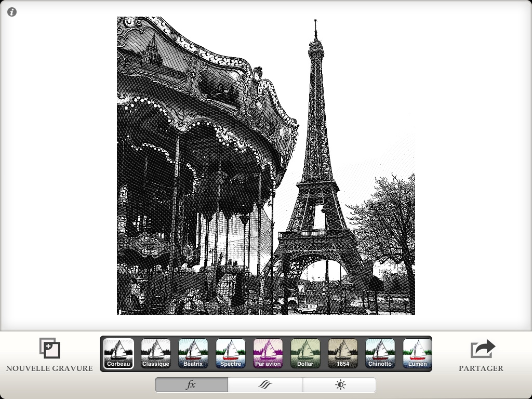Choose the Par avion purple filter
This screenshot has width=532, height=399.
268,353
